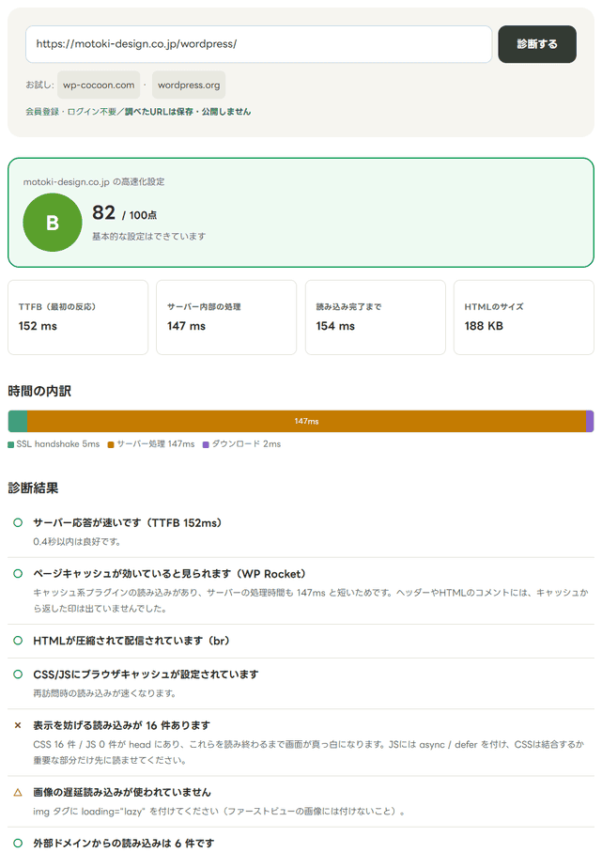Click the green B grade circle

pos(53,223)
